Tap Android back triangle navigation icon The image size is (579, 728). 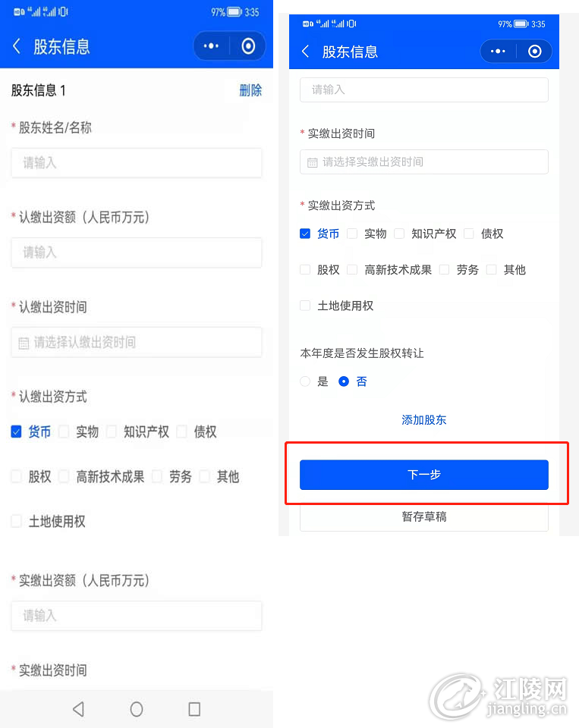click(78, 709)
